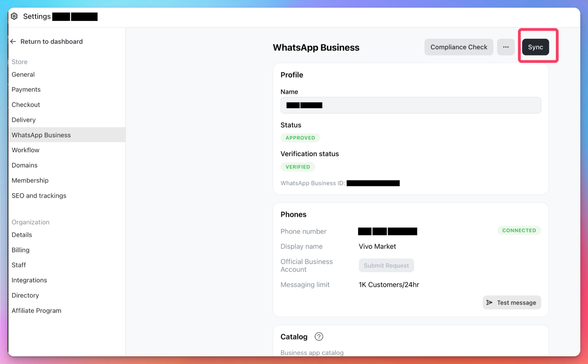
Task: Click the Settings gear icon
Action: pos(14,16)
